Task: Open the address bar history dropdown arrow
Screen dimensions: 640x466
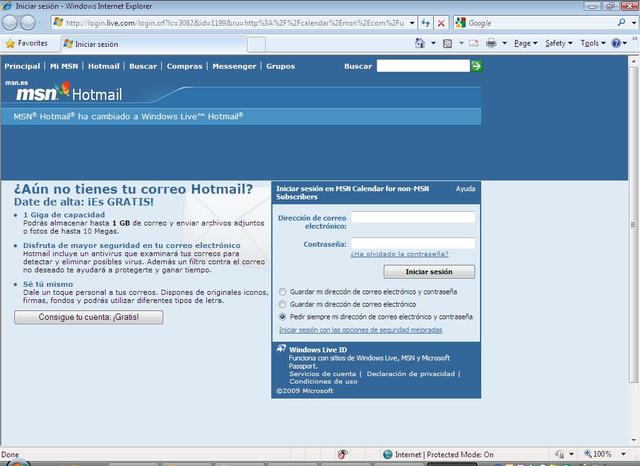Action: (x=412, y=23)
